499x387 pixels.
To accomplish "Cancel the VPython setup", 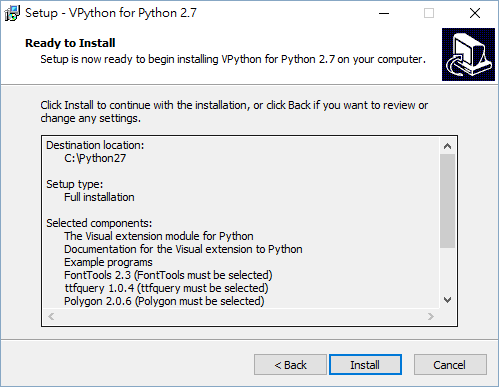I will tap(450, 365).
